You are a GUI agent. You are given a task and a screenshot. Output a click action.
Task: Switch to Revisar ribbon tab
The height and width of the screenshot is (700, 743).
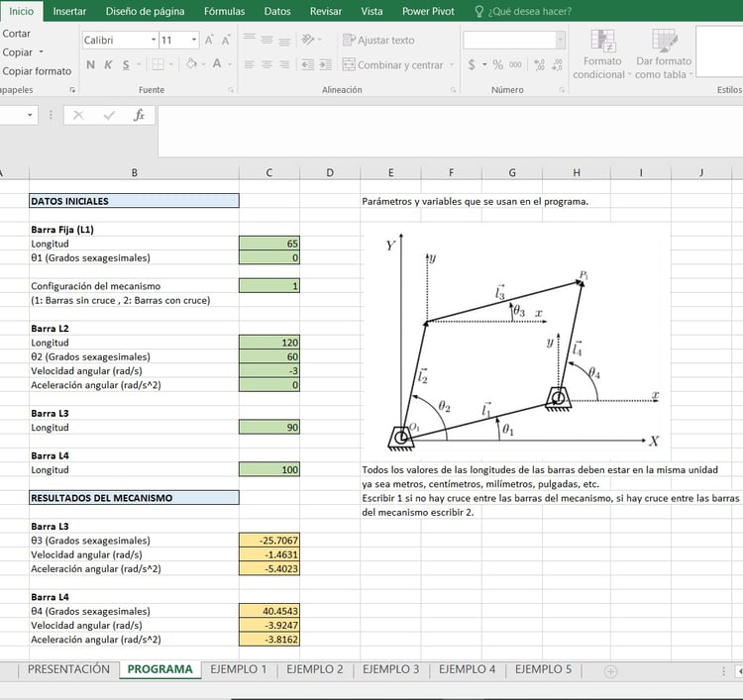326,11
